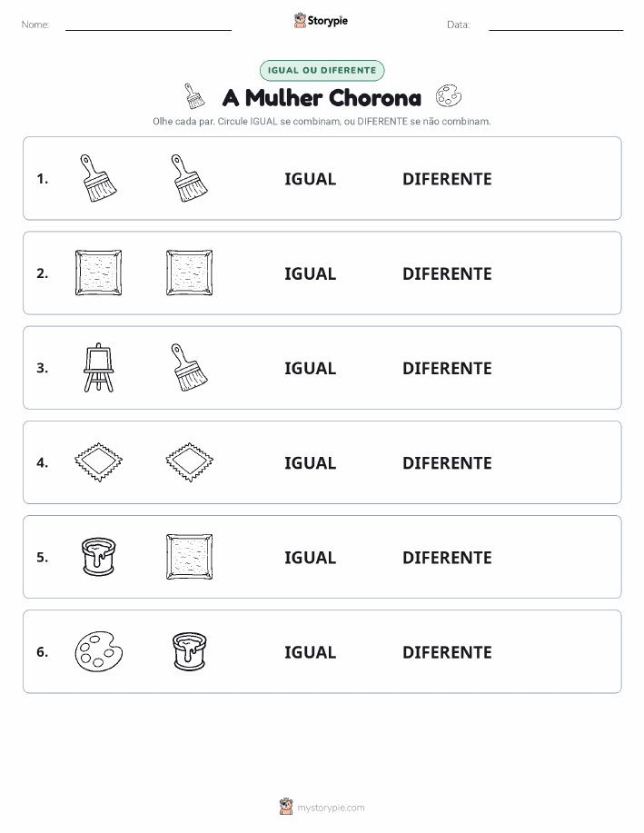Click the paintbrush icon in row 3

pos(189,368)
